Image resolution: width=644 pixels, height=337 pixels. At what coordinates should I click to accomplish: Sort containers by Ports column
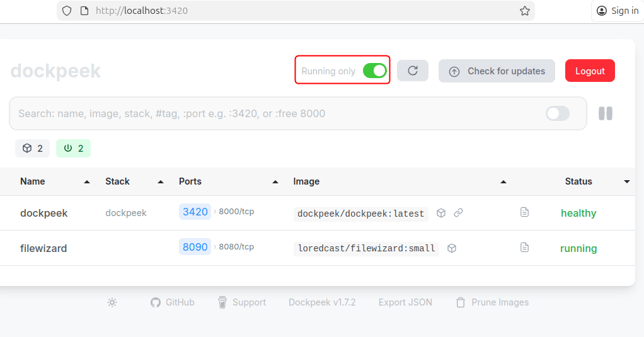pyautogui.click(x=190, y=181)
